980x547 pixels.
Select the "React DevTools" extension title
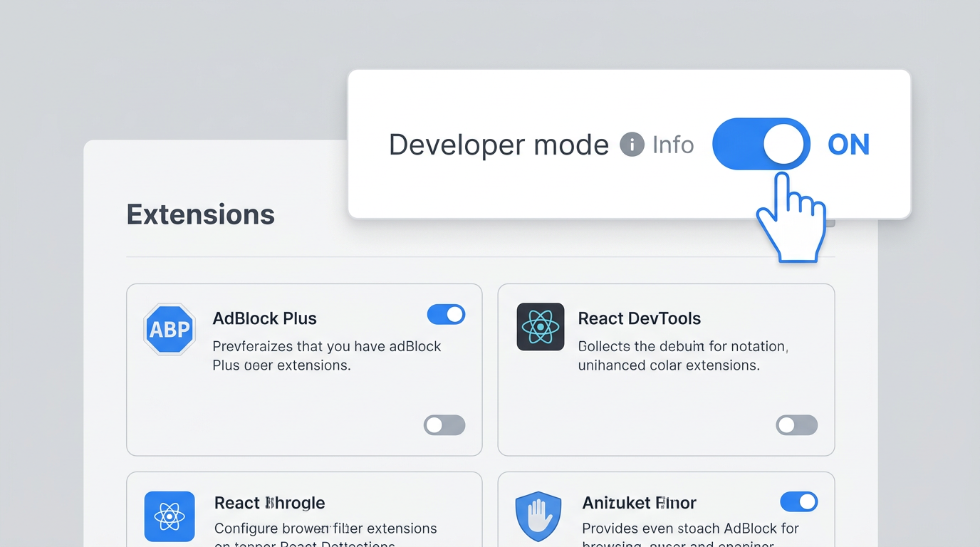[640, 318]
